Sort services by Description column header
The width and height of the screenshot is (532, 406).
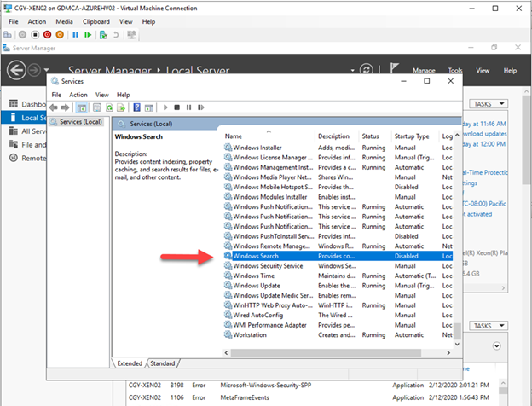pyautogui.click(x=337, y=136)
